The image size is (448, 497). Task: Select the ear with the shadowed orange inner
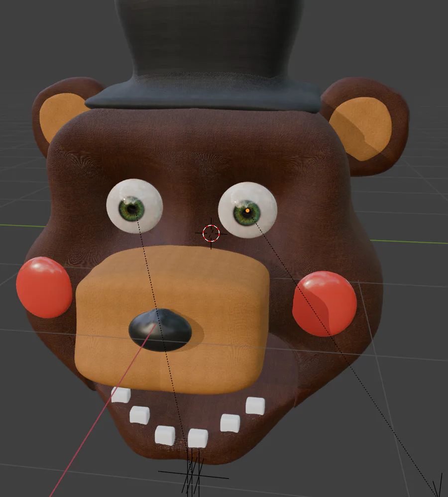coord(364,127)
